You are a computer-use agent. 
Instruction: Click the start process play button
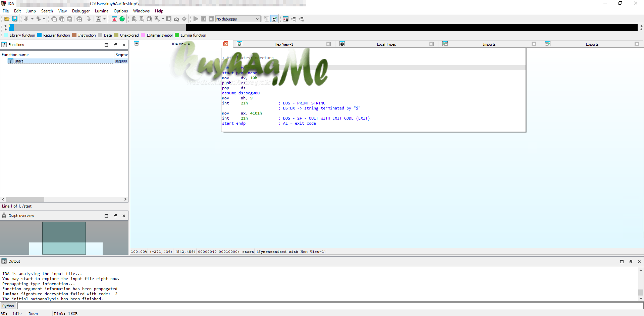pyautogui.click(x=196, y=19)
